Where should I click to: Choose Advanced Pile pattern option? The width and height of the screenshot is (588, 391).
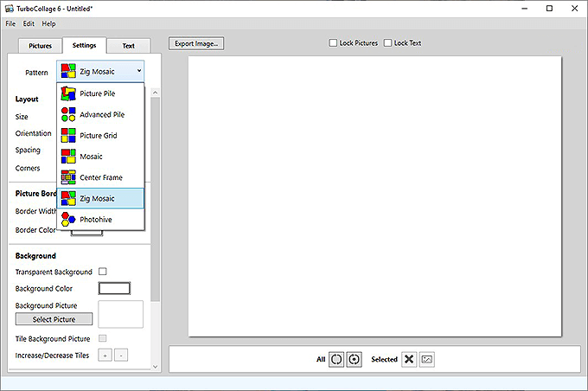click(100, 114)
